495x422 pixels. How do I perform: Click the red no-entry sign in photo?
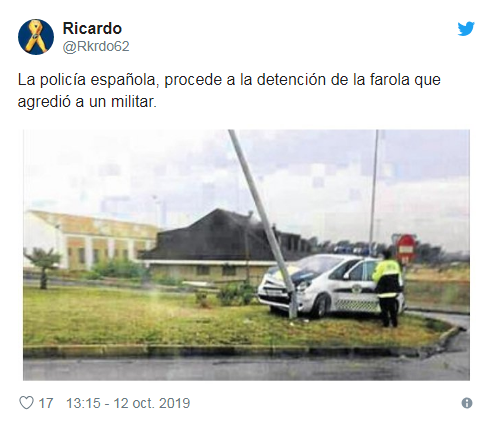pyautogui.click(x=406, y=248)
